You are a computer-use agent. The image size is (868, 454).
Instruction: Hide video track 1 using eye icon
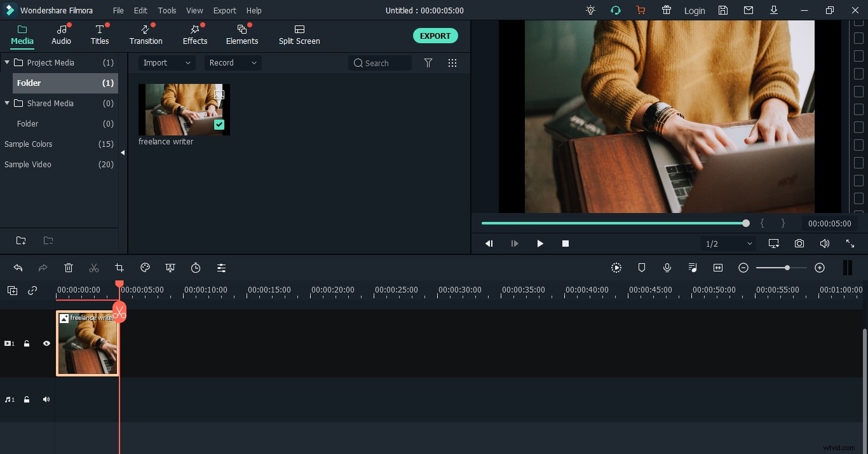click(46, 343)
